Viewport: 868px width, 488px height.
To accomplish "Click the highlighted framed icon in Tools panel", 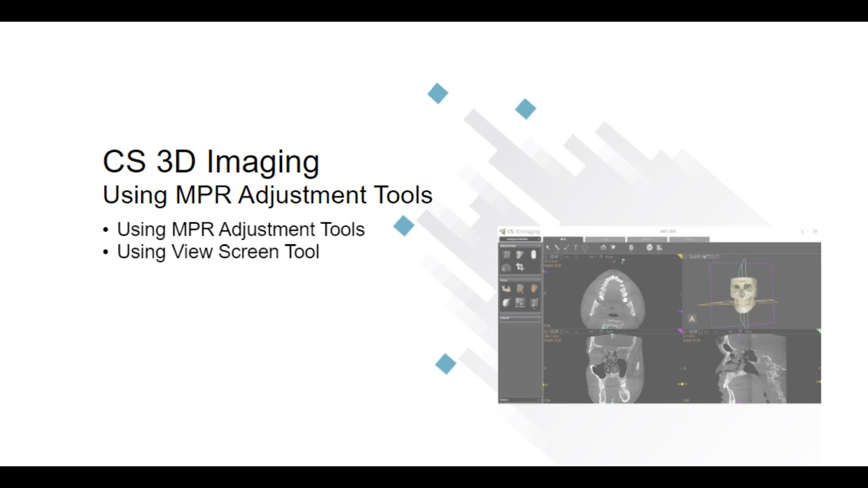I will (x=520, y=302).
